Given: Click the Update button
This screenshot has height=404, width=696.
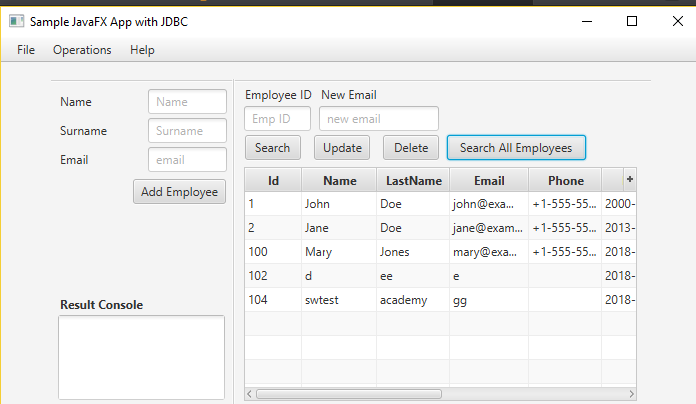Looking at the screenshot, I should tap(342, 147).
